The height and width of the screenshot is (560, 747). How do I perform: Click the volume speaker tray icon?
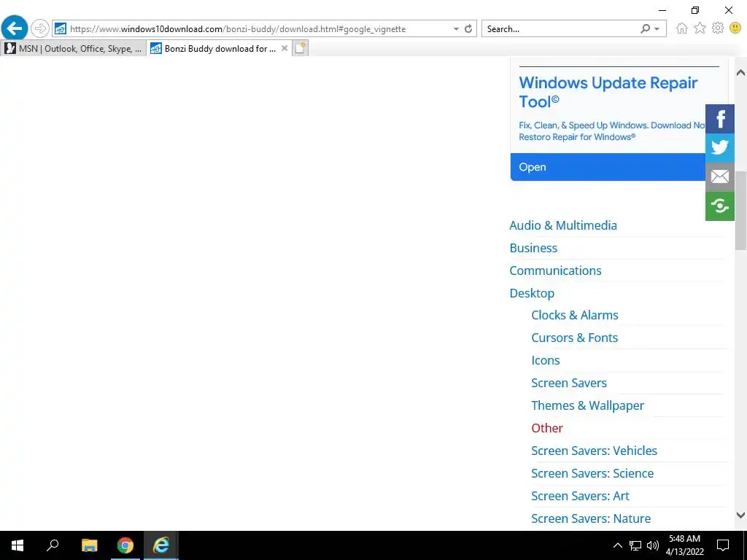pos(653,545)
